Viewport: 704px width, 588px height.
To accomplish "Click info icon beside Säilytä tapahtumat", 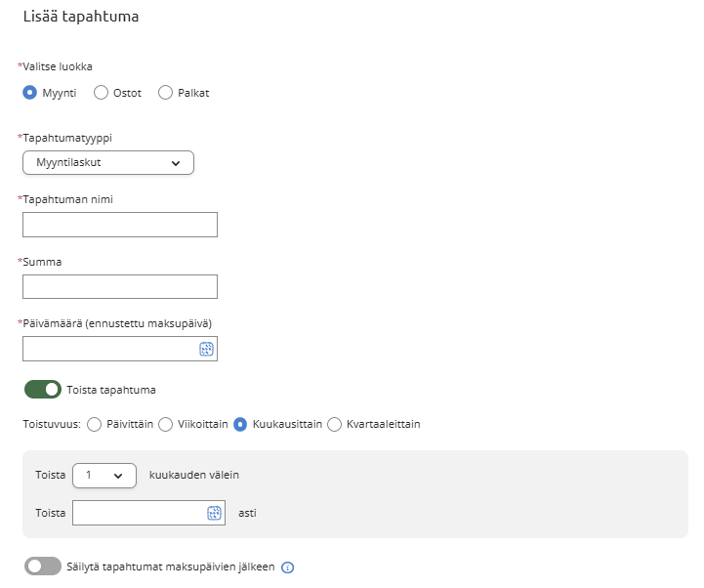I will (x=288, y=567).
